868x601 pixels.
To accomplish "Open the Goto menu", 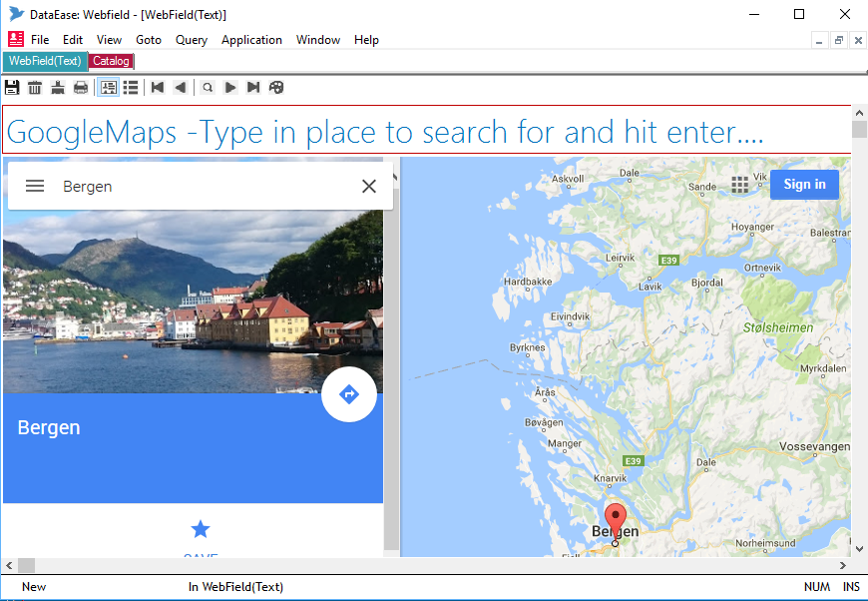I will pyautogui.click(x=149, y=40).
